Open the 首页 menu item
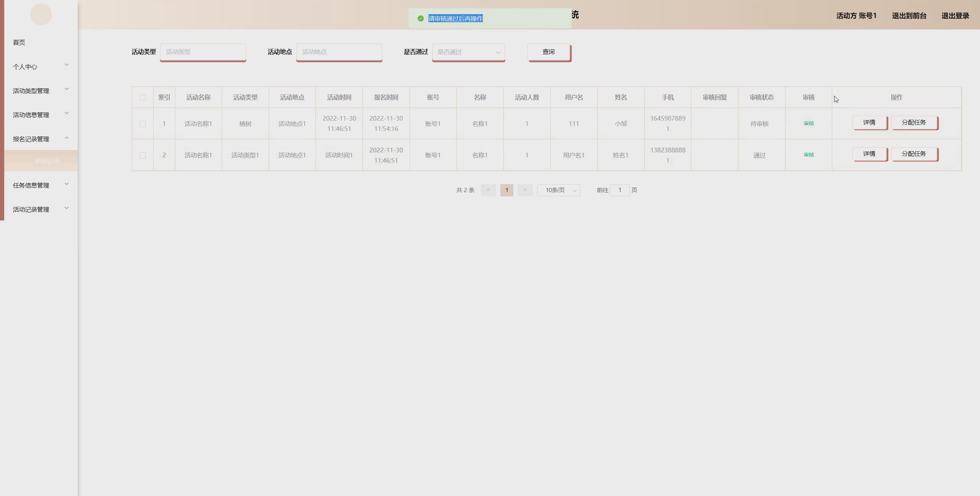The height and width of the screenshot is (496, 980). pyautogui.click(x=19, y=42)
